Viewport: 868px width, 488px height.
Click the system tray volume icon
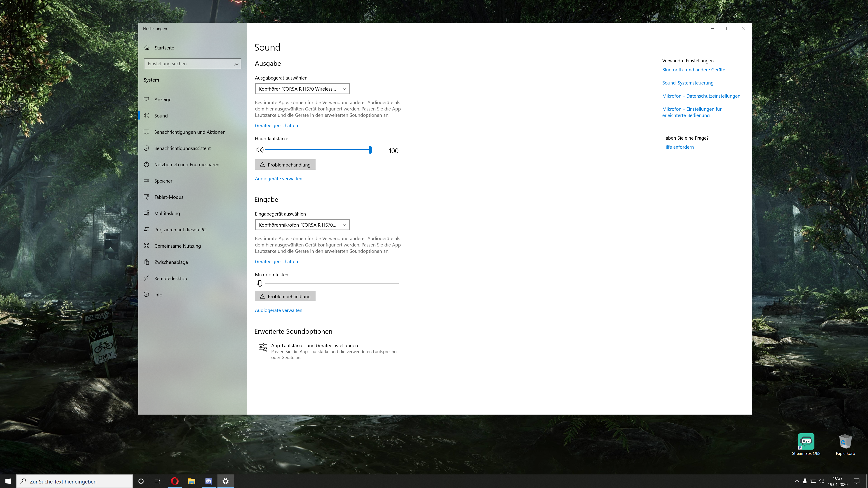tap(821, 481)
